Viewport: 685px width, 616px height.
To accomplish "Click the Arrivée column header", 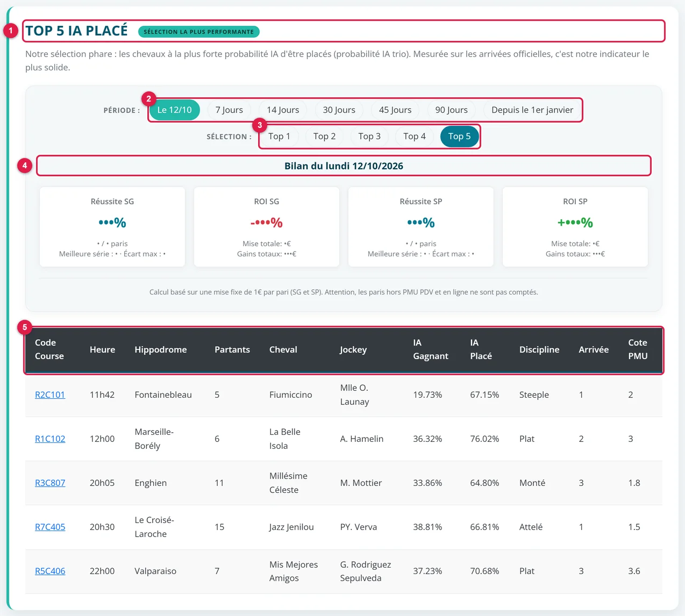I will click(594, 349).
